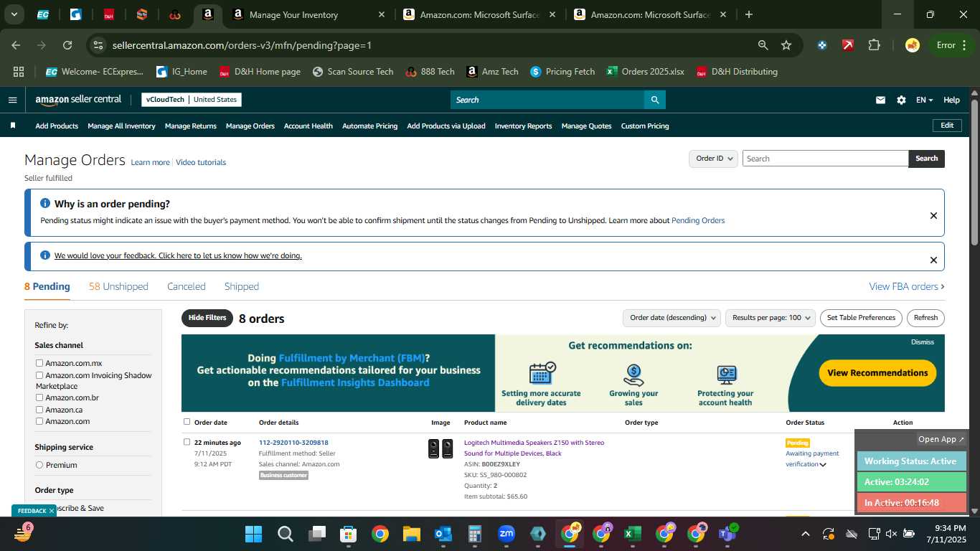Close the 'Why is an order pending' banner
This screenshot has width=980, height=551.
click(x=933, y=215)
